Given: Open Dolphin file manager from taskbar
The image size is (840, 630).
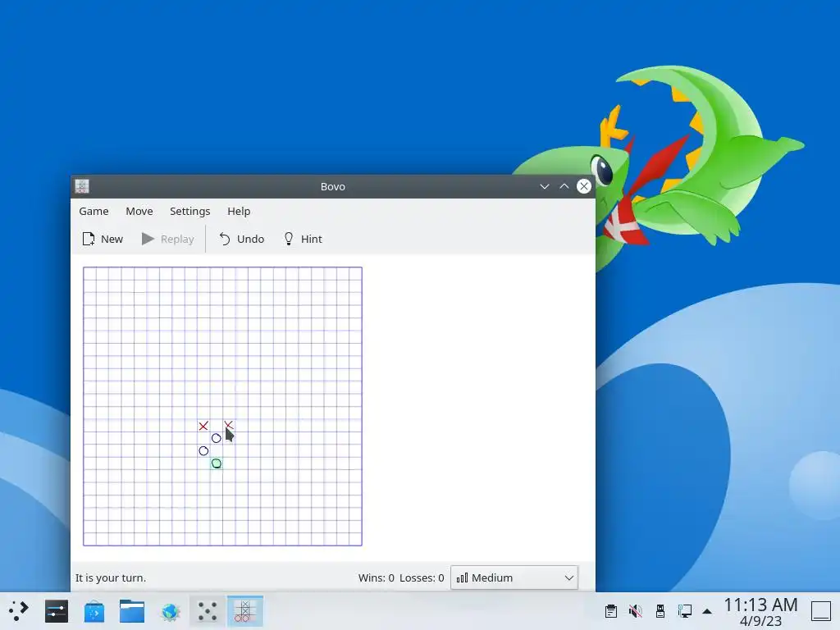Looking at the screenshot, I should 132,611.
